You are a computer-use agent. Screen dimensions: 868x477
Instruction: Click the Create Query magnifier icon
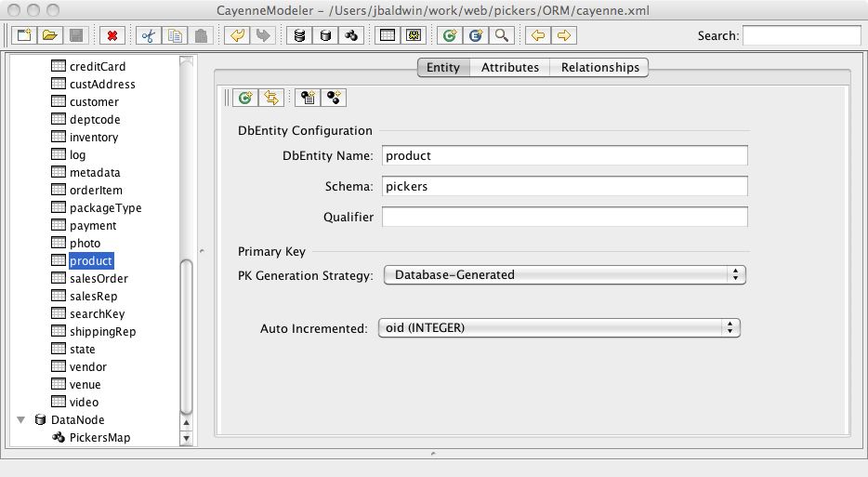(501, 36)
